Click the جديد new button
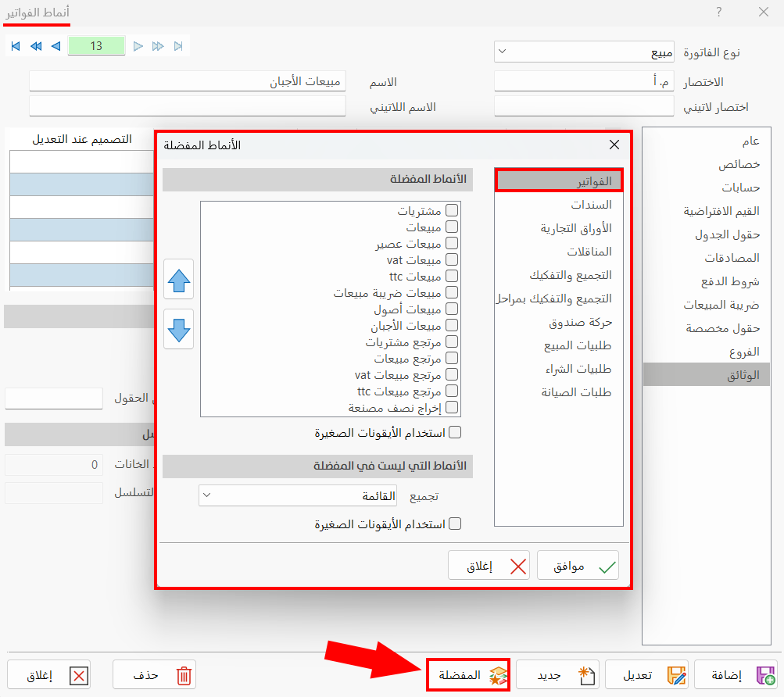This screenshot has height=697, width=784. 557,675
